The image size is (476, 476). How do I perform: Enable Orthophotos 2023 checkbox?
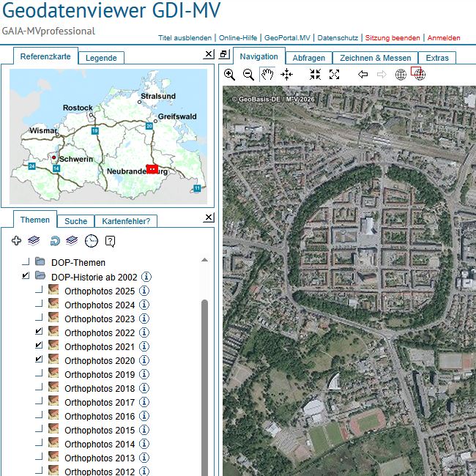tap(39, 317)
